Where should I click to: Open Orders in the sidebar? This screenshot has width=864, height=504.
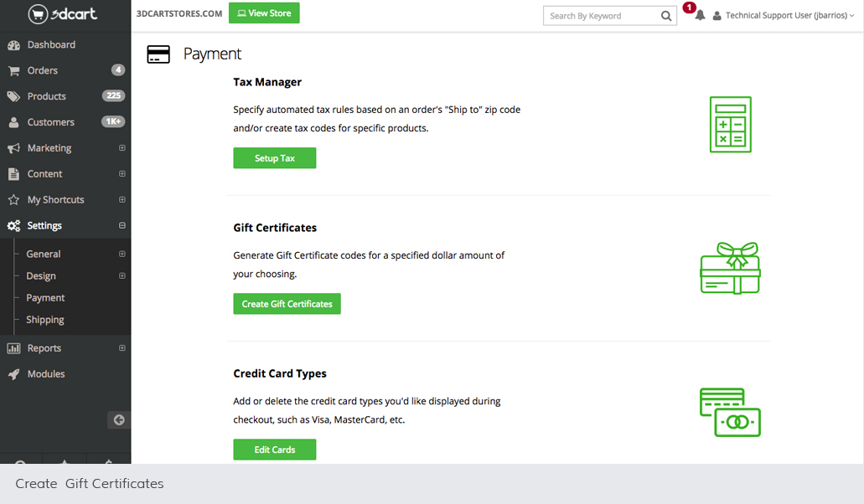[x=43, y=70]
